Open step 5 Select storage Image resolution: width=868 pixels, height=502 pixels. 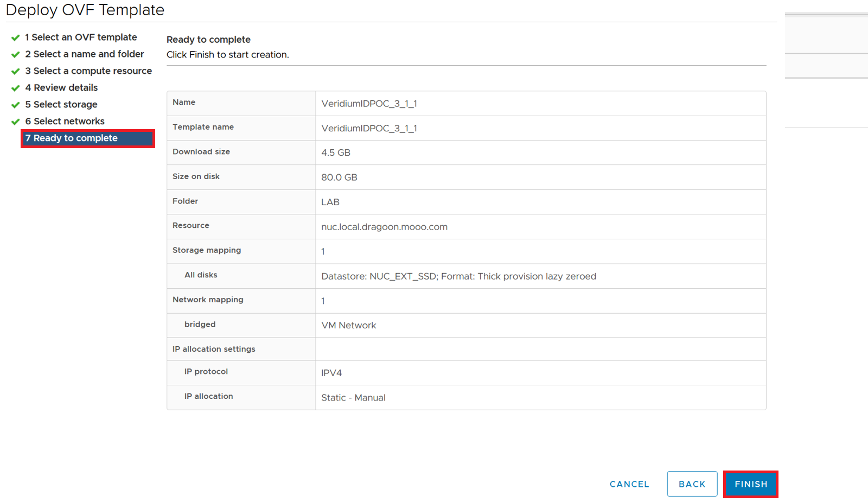tap(61, 105)
